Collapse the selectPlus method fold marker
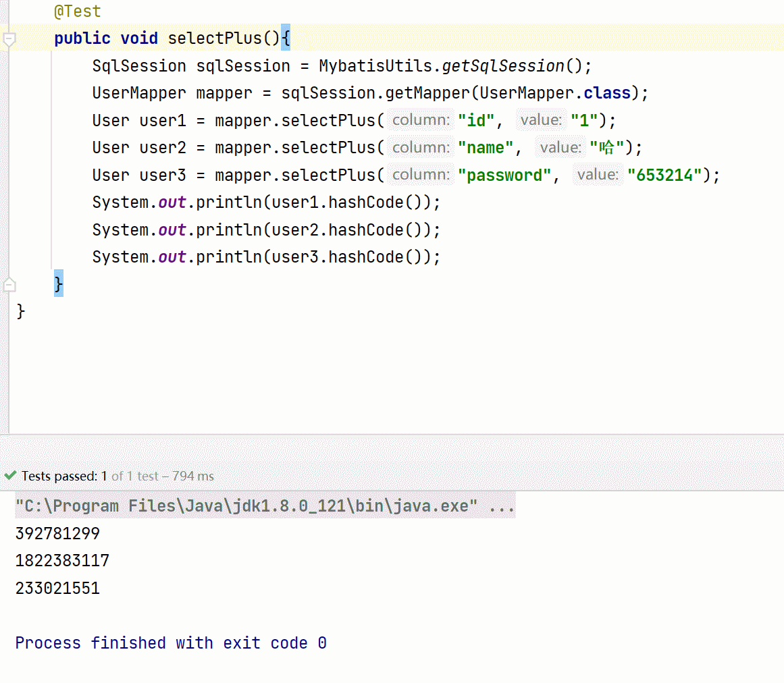This screenshot has height=683, width=784. (x=9, y=39)
